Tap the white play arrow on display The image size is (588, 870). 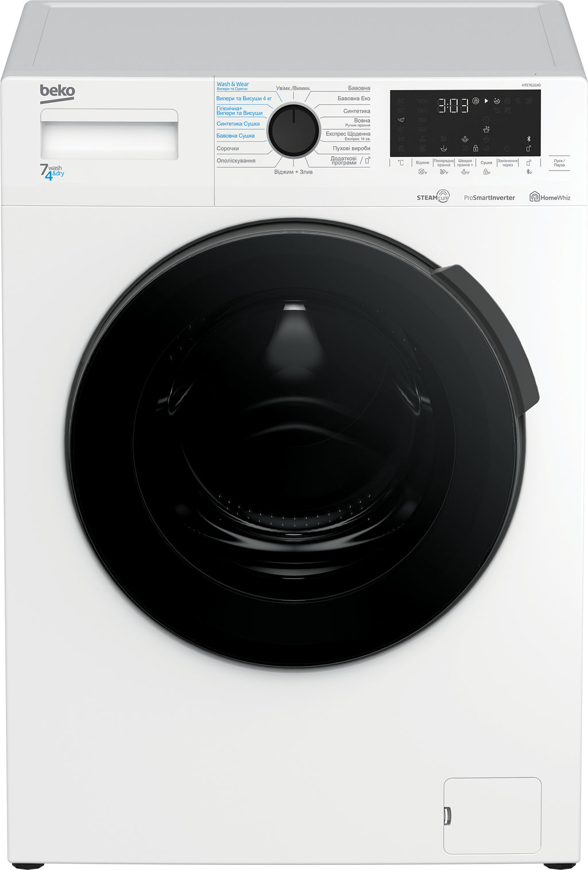486,101
